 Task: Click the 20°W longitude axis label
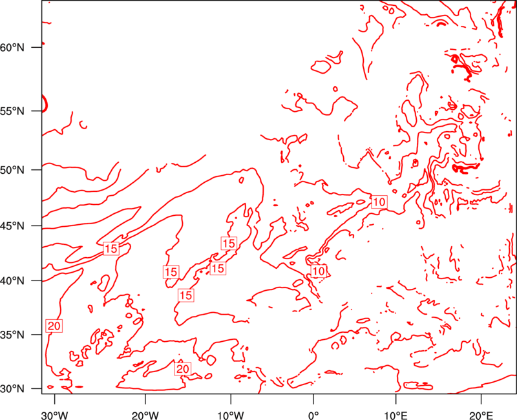tap(145, 415)
